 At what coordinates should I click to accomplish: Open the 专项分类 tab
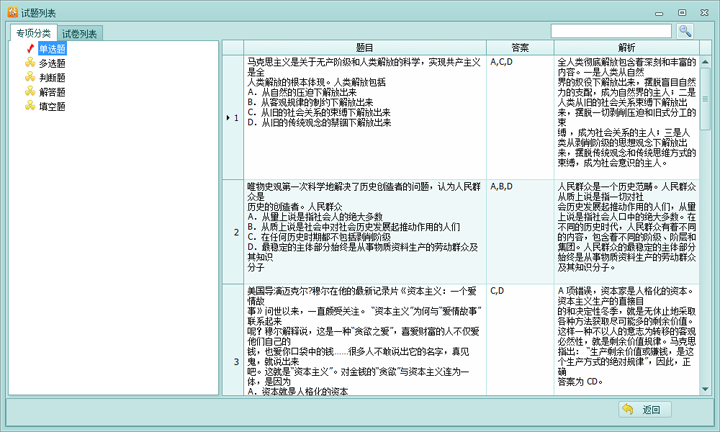[x=34, y=34]
